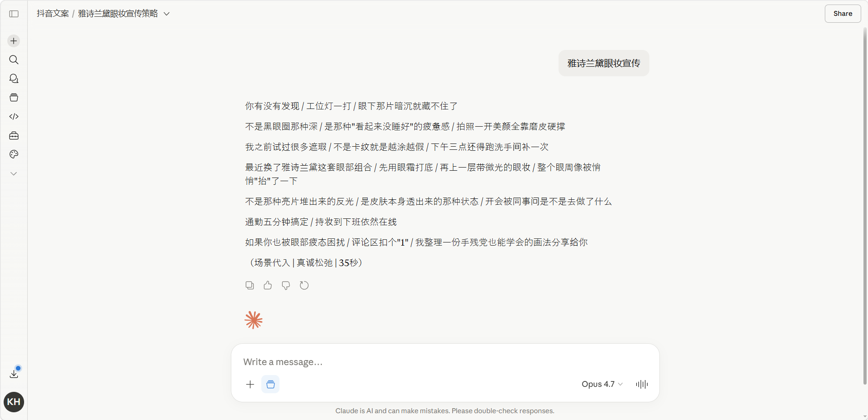
Task: Click the add attachment plus icon
Action: [x=250, y=385]
